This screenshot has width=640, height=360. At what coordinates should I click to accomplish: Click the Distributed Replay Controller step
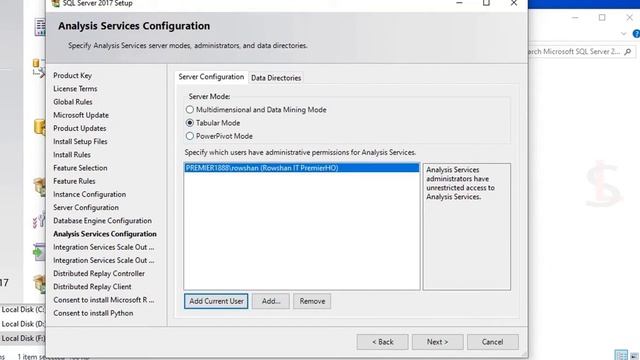coord(99,273)
